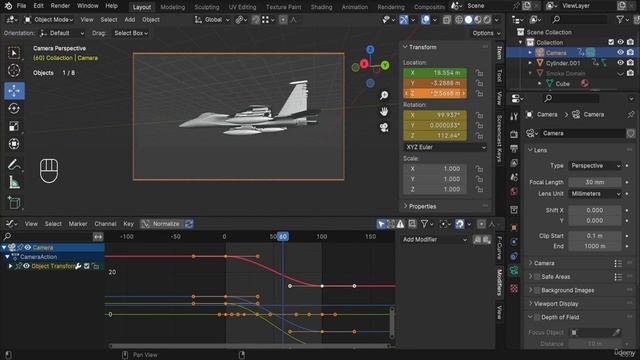Click the eyedropper next to Focus Object
Image resolution: width=640 pixels, height=360 pixels.
616,333
